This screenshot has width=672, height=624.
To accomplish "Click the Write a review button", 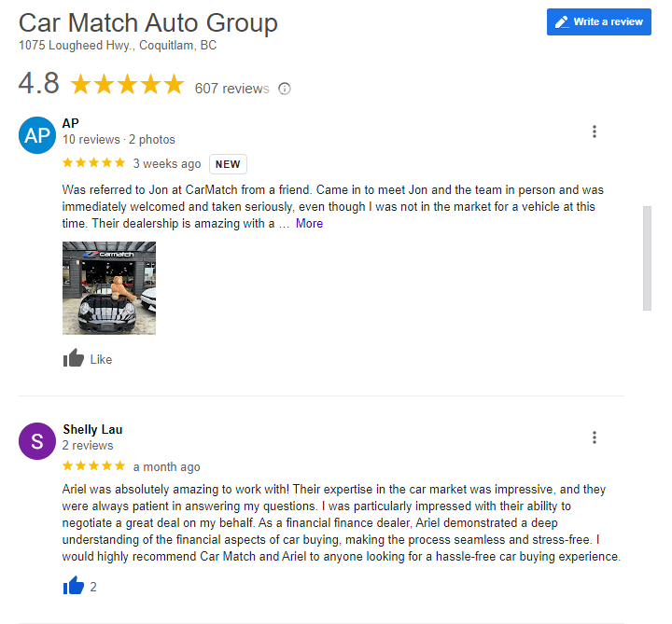I will 598,21.
